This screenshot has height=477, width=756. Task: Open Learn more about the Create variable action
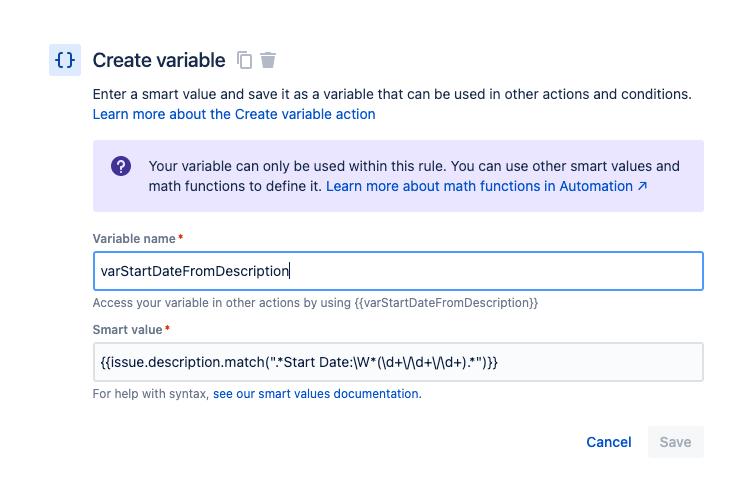(x=234, y=114)
